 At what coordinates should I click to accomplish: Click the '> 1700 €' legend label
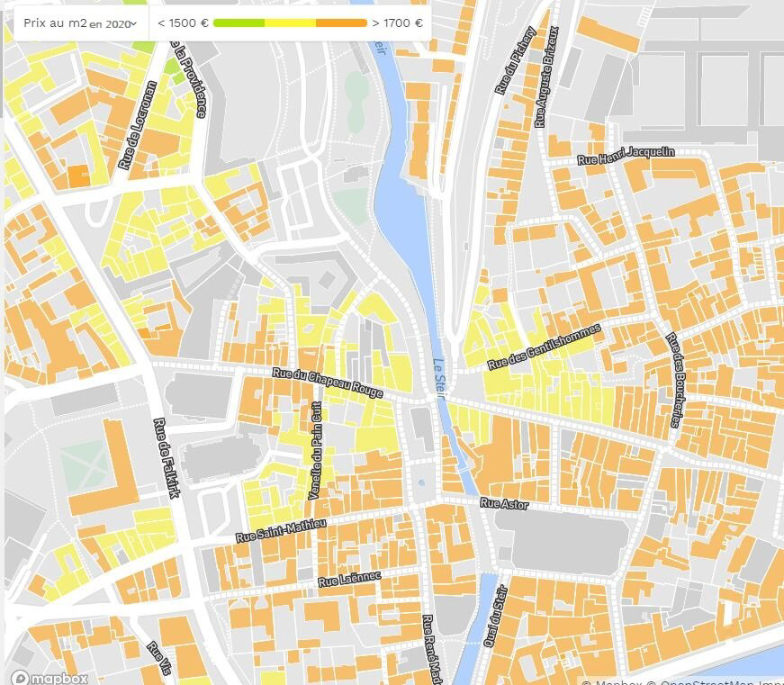click(x=397, y=23)
